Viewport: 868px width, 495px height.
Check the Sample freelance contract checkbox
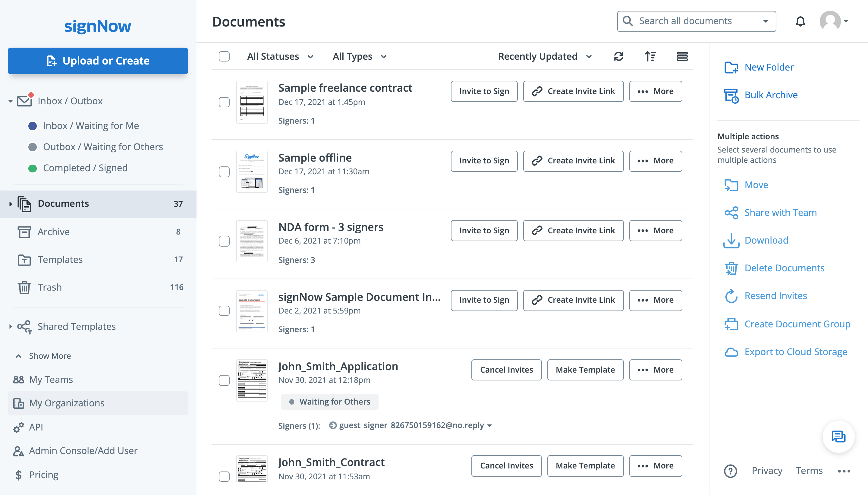224,102
